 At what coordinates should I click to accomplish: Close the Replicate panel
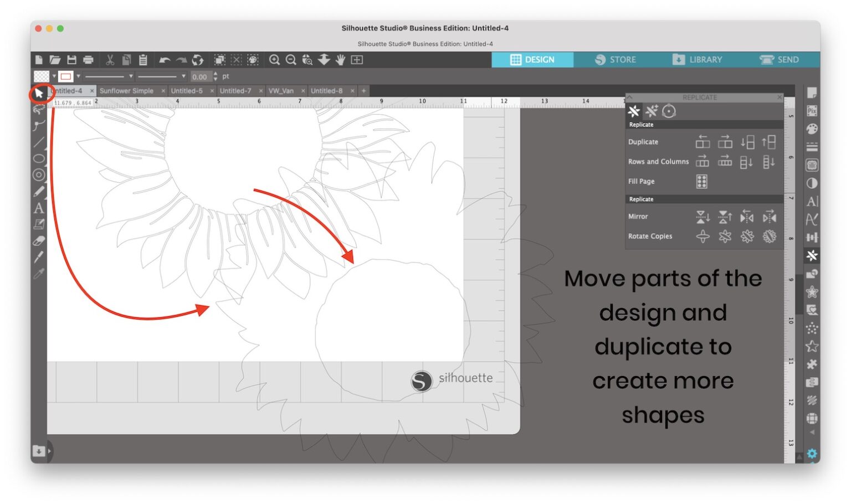(x=780, y=97)
